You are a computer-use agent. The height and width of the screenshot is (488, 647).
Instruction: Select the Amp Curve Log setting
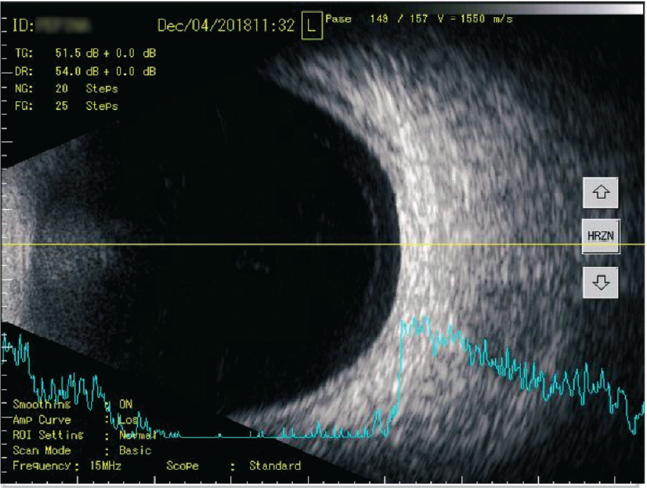tap(128, 420)
